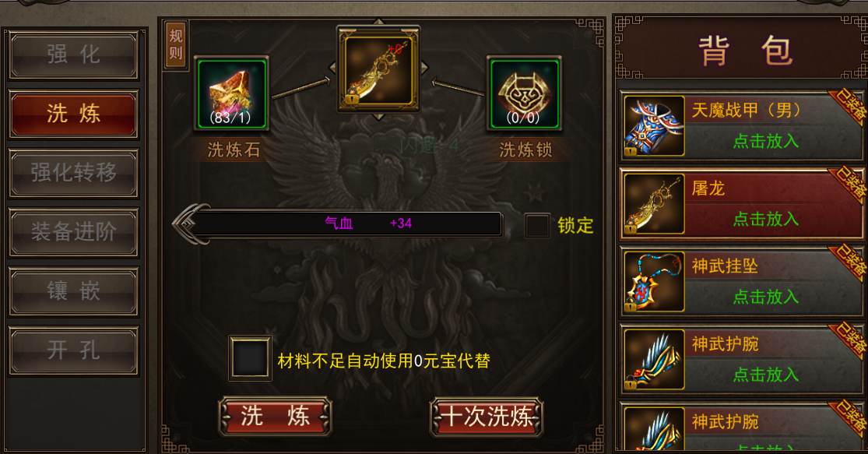Screen dimensions: 868x454
Task: Click the 洗炼锁 refining lock icon
Action: pyautogui.click(x=524, y=93)
